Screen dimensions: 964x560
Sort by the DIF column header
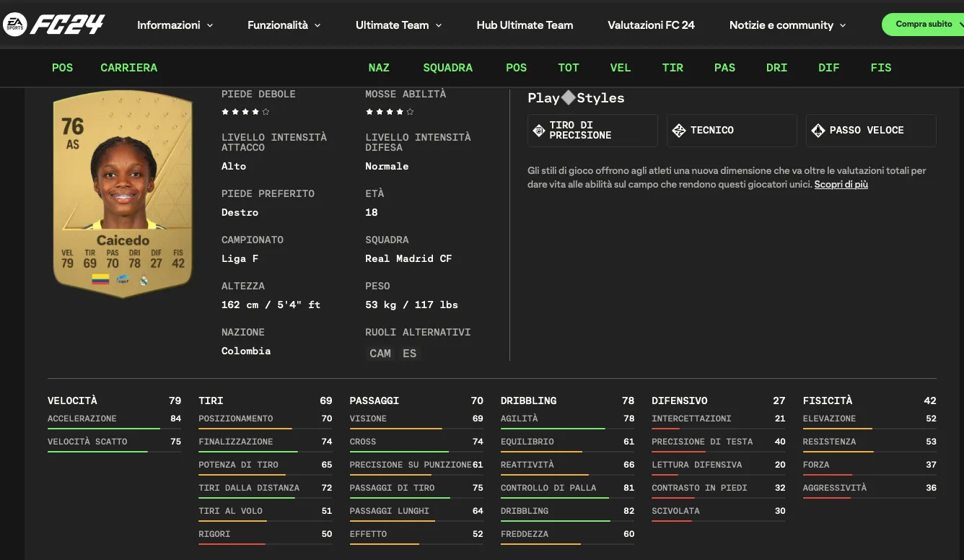click(828, 68)
